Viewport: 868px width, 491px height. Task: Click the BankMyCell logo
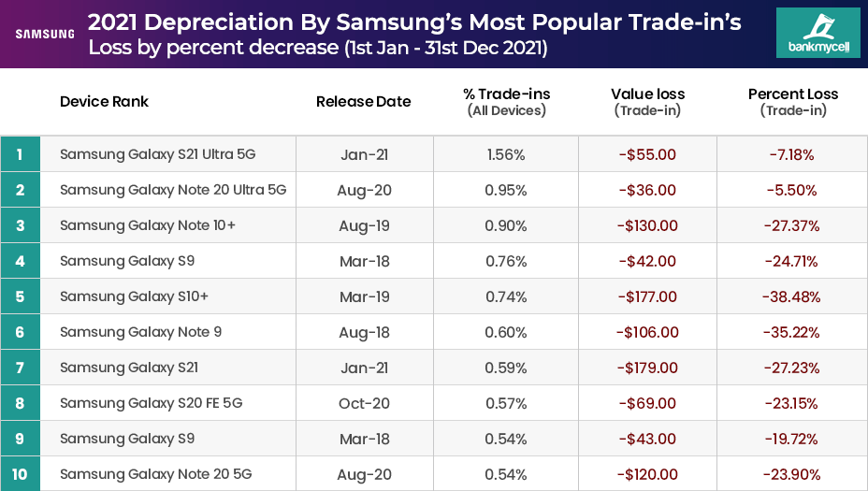[817, 34]
